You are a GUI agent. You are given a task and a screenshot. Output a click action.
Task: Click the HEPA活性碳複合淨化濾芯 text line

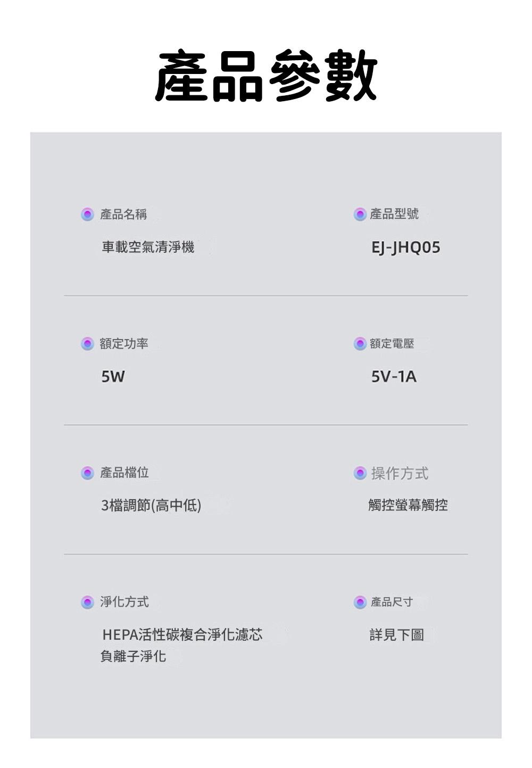click(x=182, y=634)
